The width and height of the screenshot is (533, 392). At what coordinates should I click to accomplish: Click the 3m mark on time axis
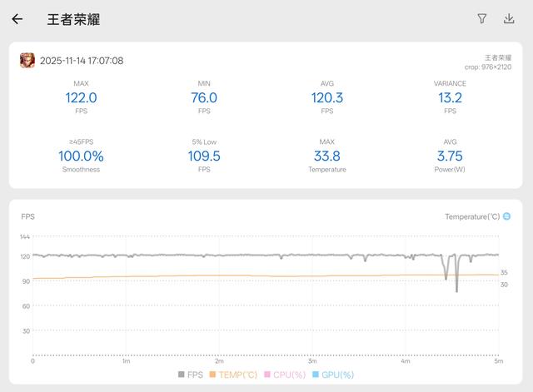click(x=312, y=360)
